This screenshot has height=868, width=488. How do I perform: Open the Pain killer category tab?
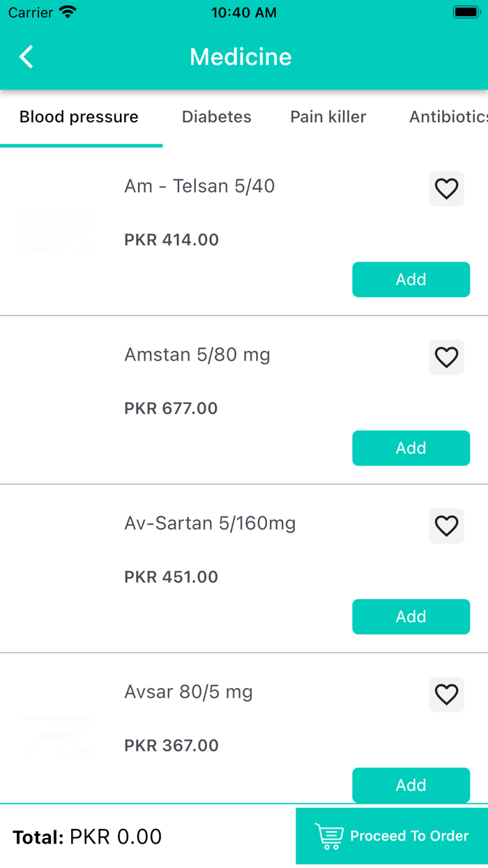tap(328, 117)
